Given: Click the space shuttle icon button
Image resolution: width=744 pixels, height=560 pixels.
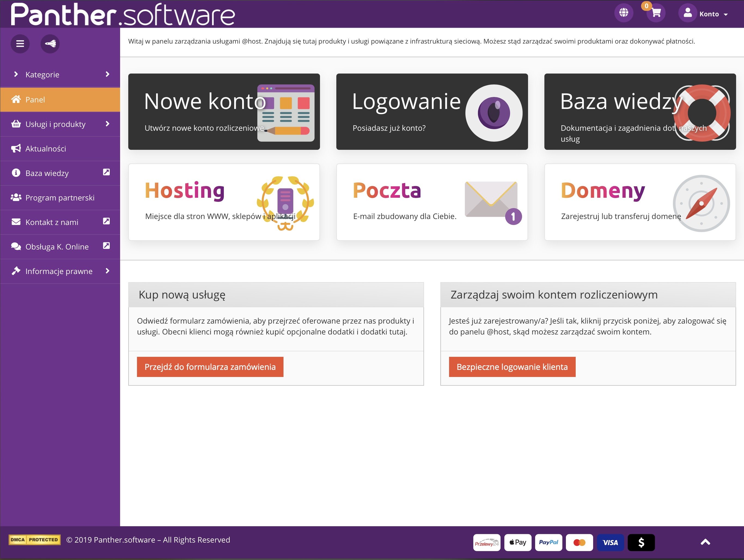Looking at the screenshot, I should (x=50, y=44).
